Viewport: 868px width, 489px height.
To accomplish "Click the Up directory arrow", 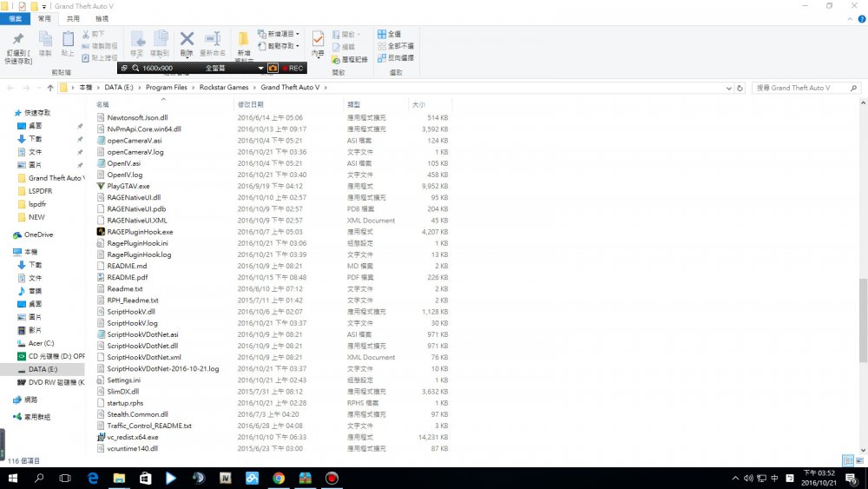I will pyautogui.click(x=50, y=88).
